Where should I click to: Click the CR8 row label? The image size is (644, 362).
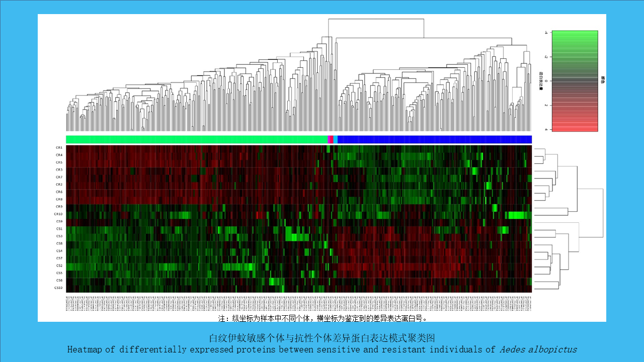pos(59,199)
